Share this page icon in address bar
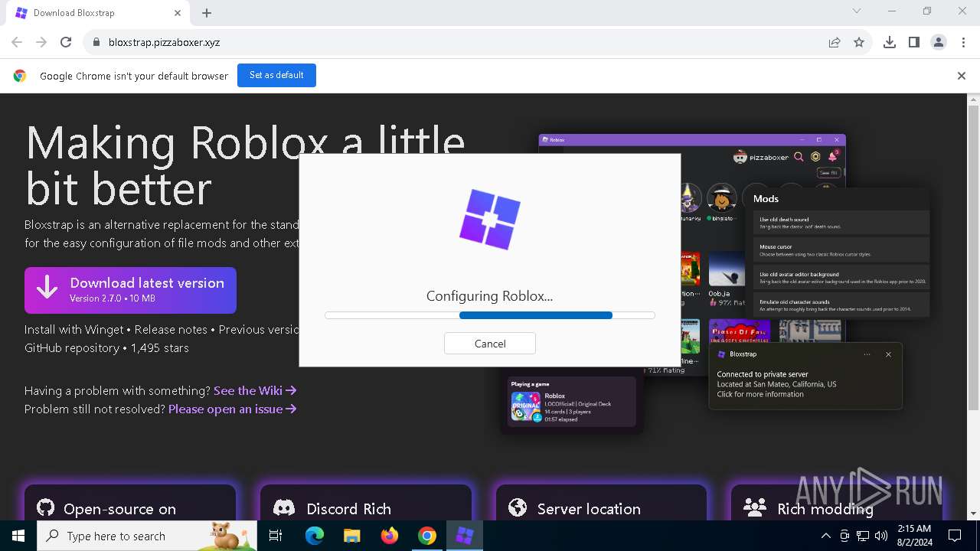Screen dimensions: 980x551 coord(835,42)
